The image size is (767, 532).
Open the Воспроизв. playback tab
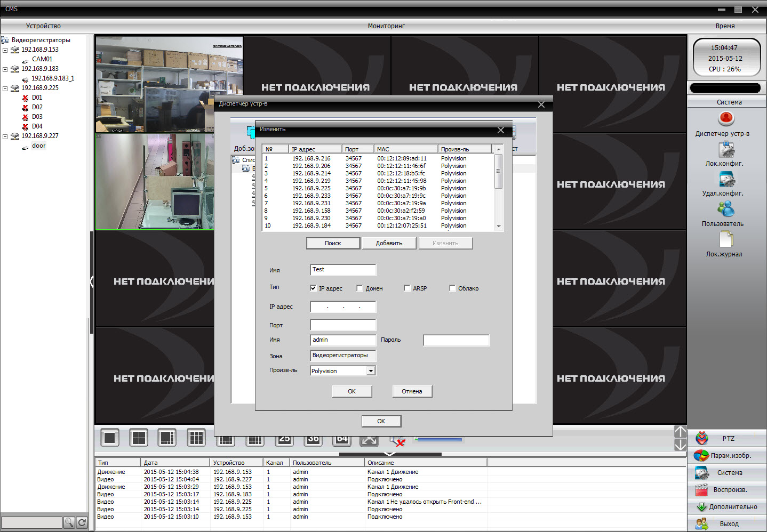coord(727,490)
